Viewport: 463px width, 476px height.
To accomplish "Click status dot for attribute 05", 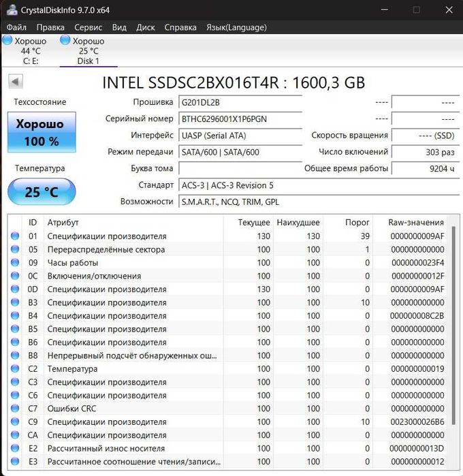I will point(15,249).
